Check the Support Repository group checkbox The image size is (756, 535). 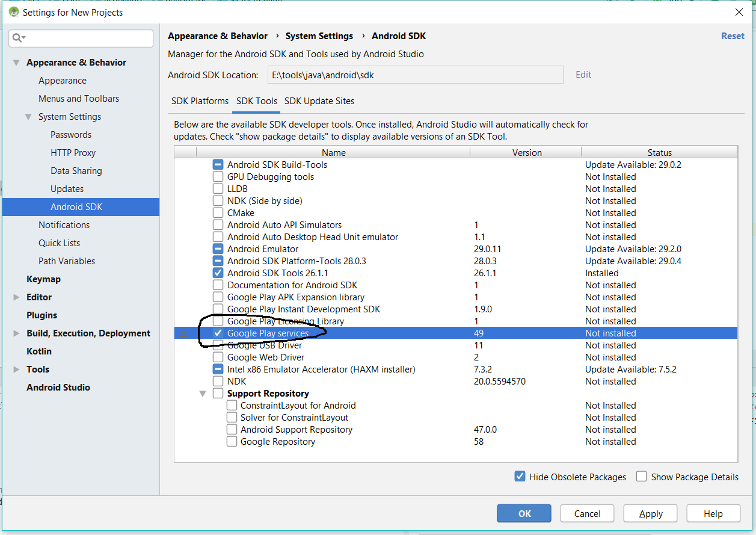(218, 393)
